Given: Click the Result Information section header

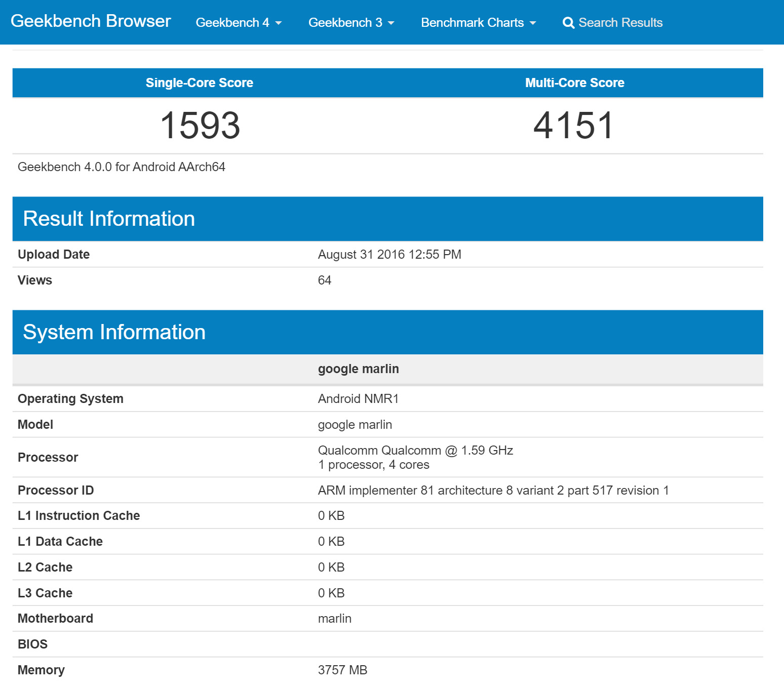Looking at the screenshot, I should pos(388,219).
